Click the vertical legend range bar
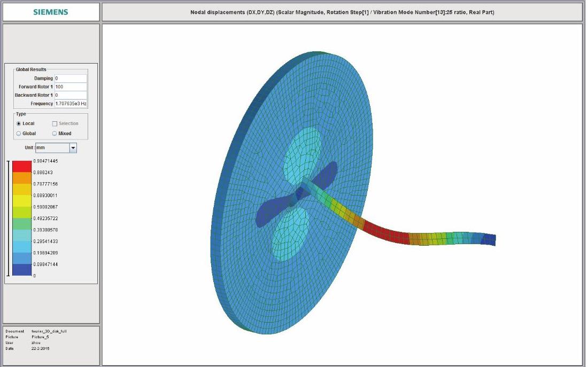Viewport: 588px width, 367px height. 8,218
